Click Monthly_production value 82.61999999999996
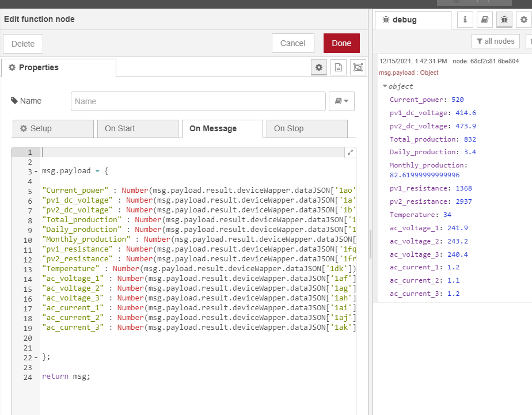This screenshot has height=415, width=532. (424, 175)
